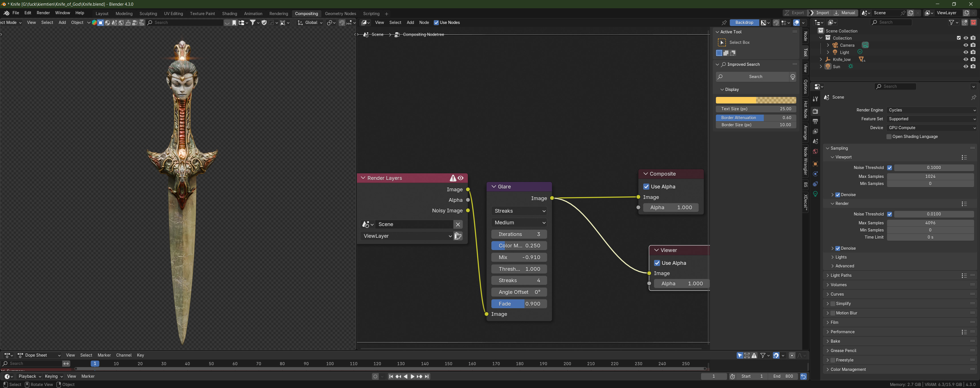Click the play animation button
Image resolution: width=980 pixels, height=388 pixels.
coord(413,377)
